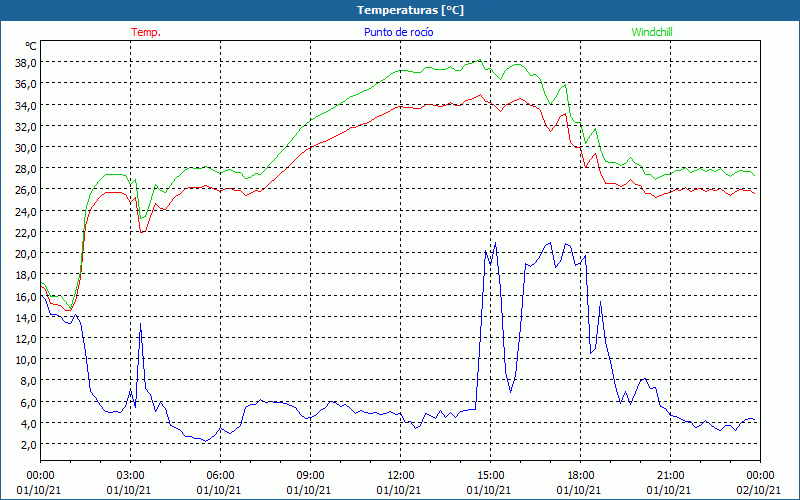Click the '18,0' y-axis value
The width and height of the screenshot is (800, 500).
(x=27, y=274)
